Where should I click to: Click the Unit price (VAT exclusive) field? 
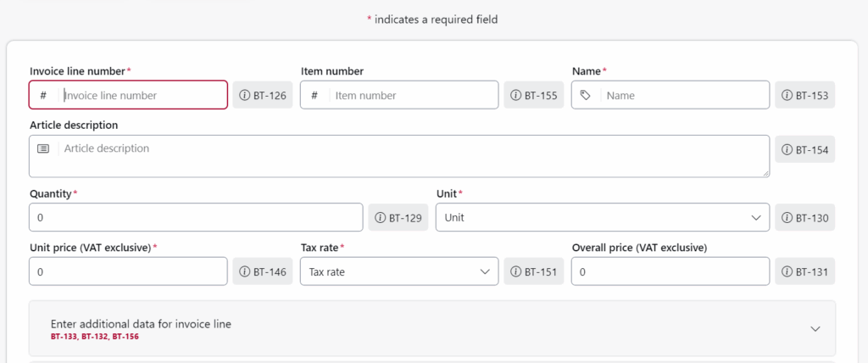(128, 271)
